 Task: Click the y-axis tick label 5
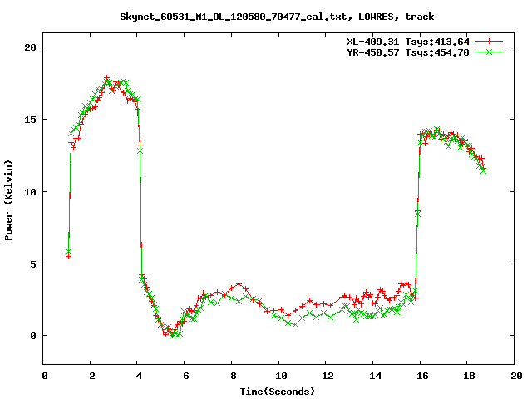click(x=33, y=264)
